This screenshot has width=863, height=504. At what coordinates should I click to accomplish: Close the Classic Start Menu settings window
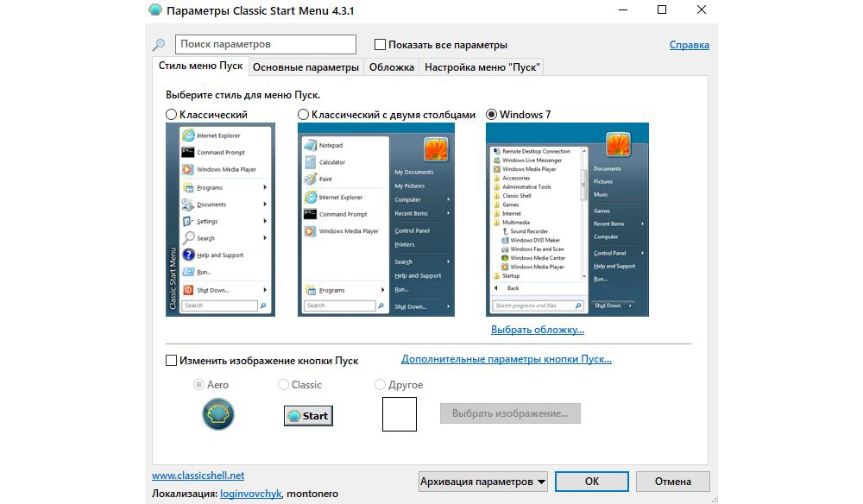(701, 9)
